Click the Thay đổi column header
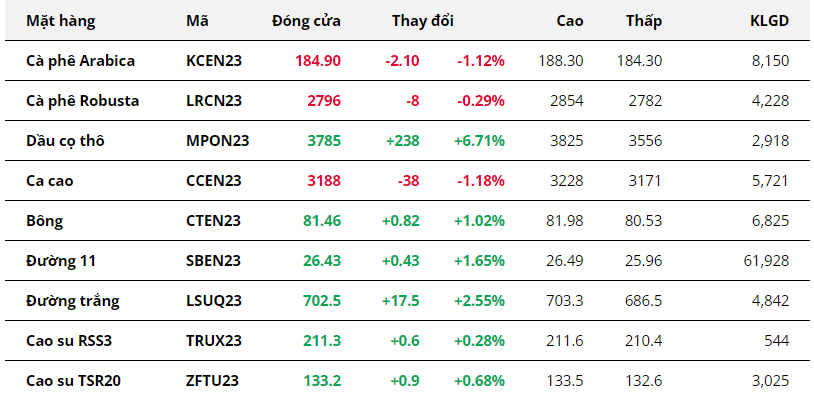This screenshot has width=814, height=398. [x=423, y=21]
